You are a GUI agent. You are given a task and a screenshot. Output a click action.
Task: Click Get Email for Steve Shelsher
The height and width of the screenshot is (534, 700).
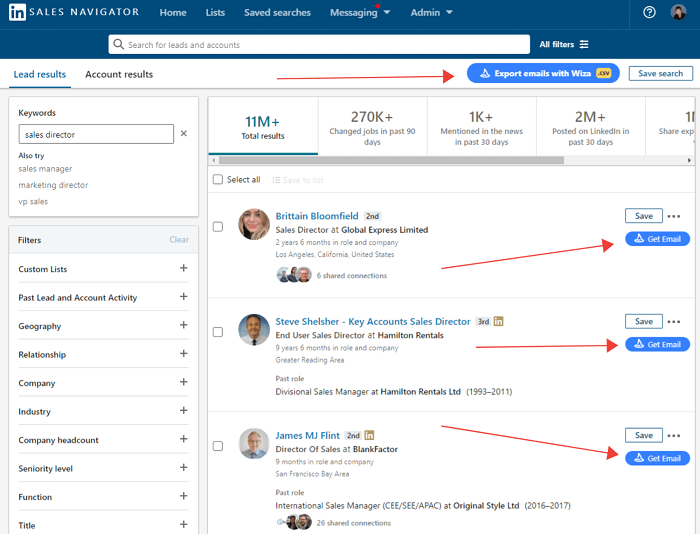[x=657, y=344]
